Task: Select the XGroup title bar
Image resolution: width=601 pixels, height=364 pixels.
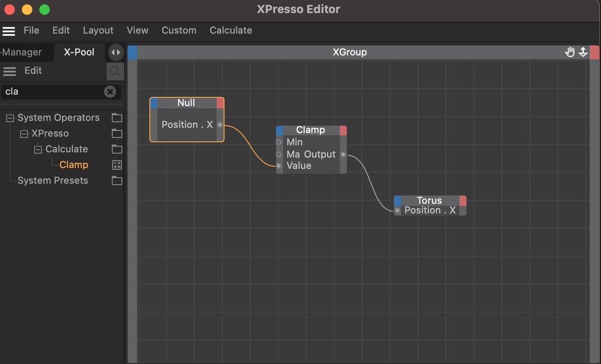Action: coord(349,52)
